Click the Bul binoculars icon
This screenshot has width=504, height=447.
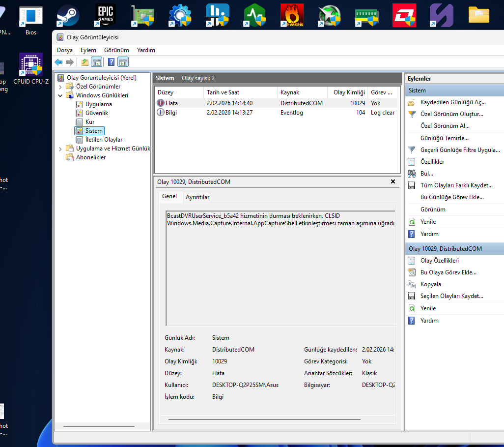tap(412, 174)
